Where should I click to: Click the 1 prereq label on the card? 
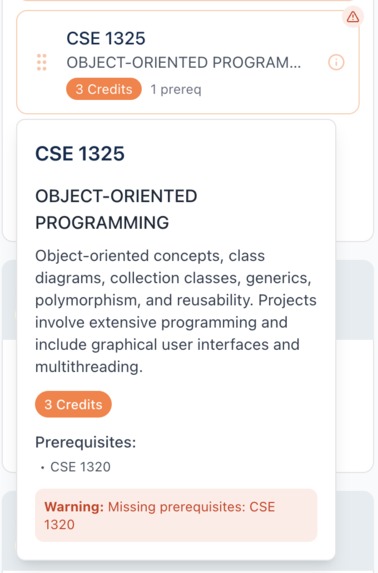pyautogui.click(x=176, y=89)
